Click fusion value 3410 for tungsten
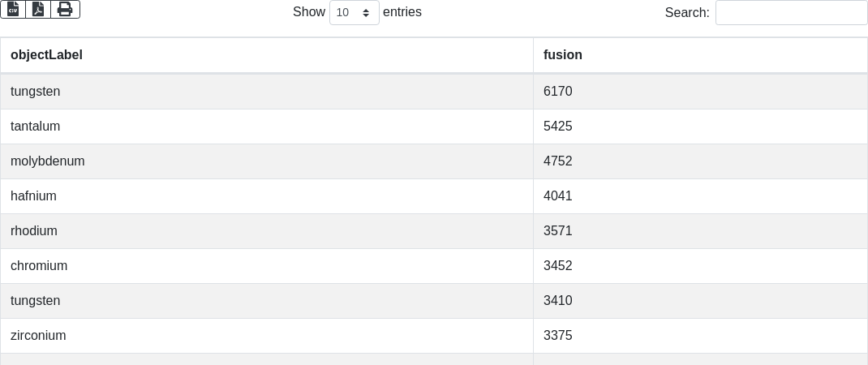The image size is (868, 365). click(558, 301)
